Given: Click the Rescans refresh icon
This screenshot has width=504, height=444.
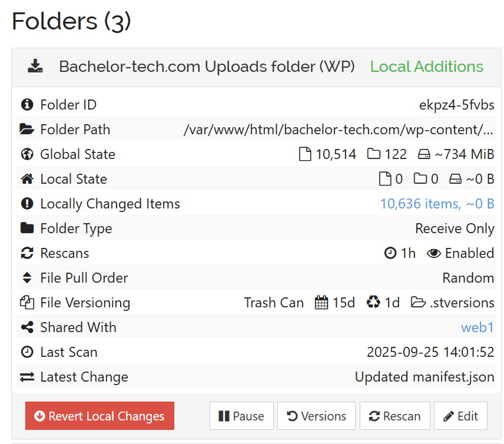Looking at the screenshot, I should 27,253.
